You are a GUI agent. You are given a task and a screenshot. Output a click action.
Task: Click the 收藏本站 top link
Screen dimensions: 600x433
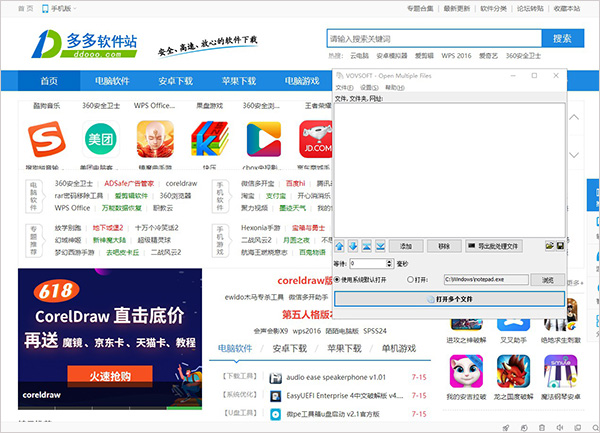pos(567,8)
